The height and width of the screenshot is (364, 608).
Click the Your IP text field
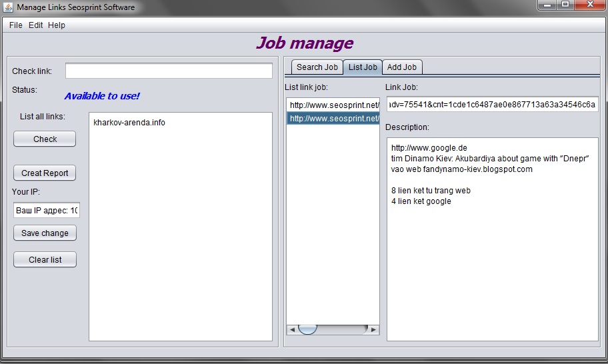click(47, 210)
